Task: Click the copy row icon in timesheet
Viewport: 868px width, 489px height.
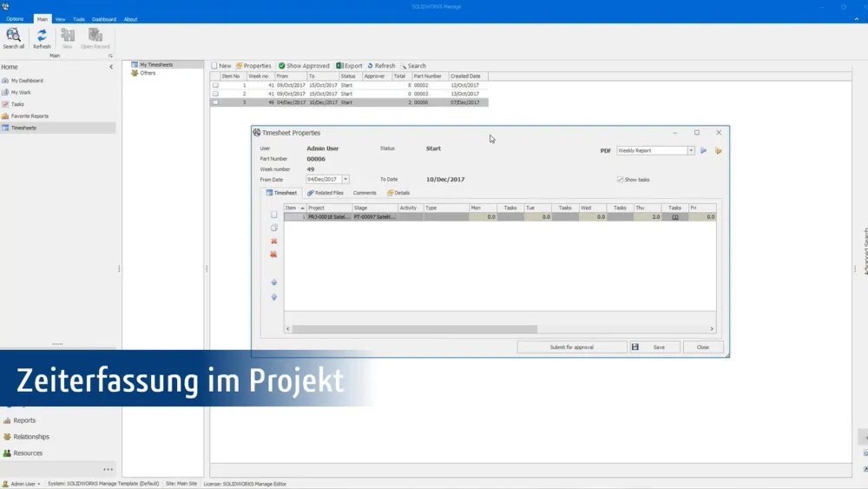Action: 274,228
